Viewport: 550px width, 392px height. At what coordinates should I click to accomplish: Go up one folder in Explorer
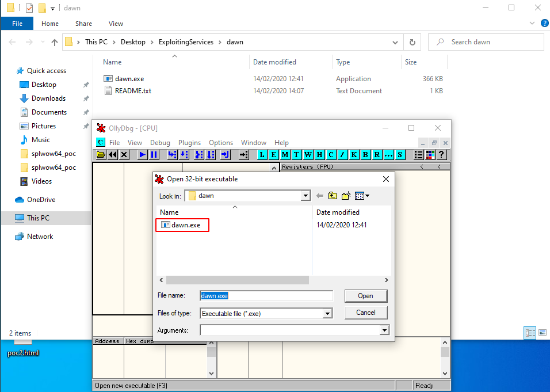click(55, 43)
